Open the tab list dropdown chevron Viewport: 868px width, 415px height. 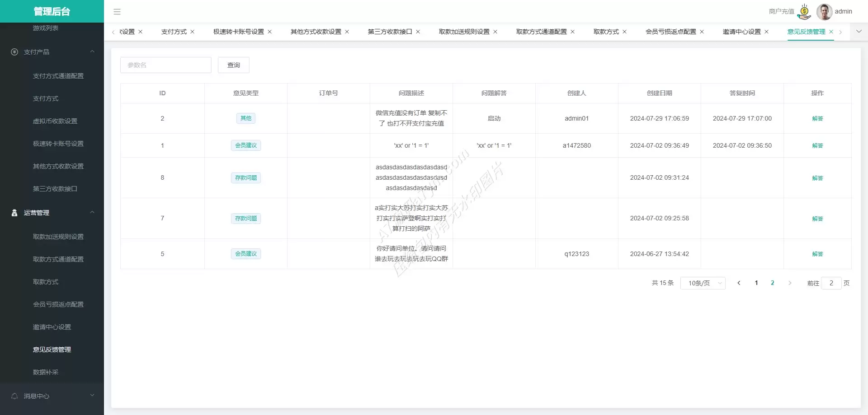click(859, 32)
